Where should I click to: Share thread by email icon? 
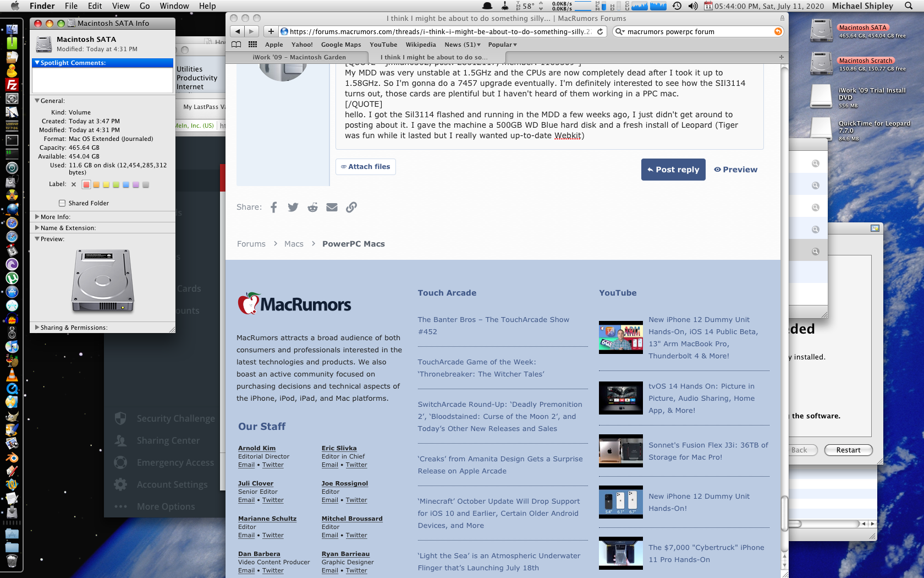(x=332, y=207)
